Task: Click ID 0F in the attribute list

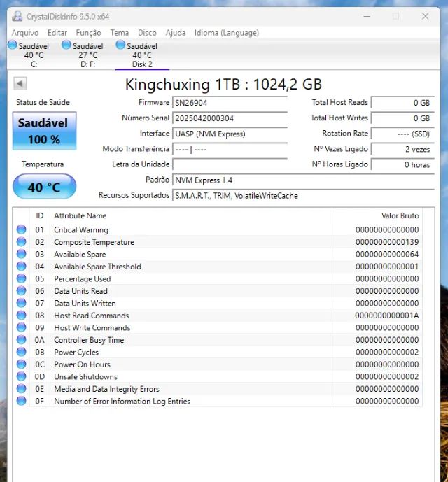Action: 39,401
